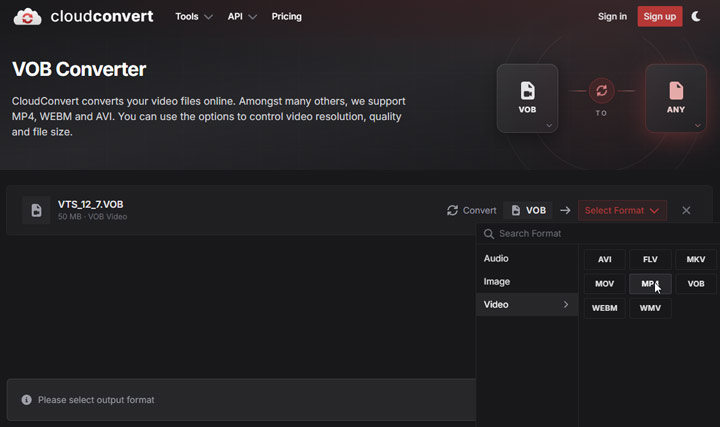
Task: Click the Sign in link
Action: pyautogui.click(x=612, y=17)
